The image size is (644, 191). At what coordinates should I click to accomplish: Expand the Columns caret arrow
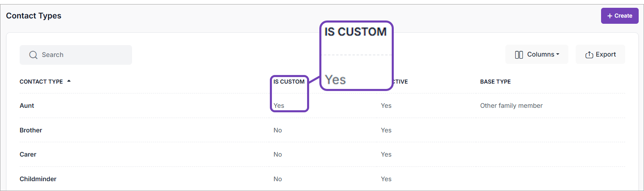pos(558,54)
